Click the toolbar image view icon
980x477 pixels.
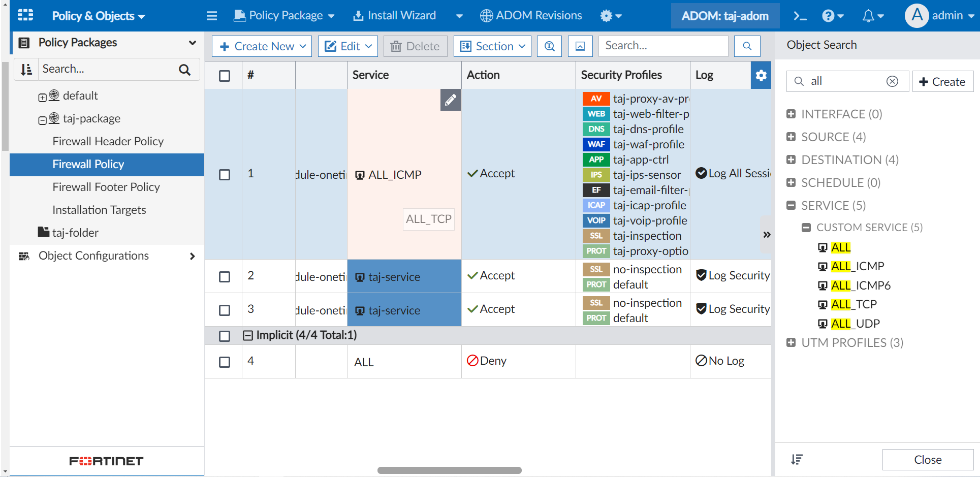[580, 46]
